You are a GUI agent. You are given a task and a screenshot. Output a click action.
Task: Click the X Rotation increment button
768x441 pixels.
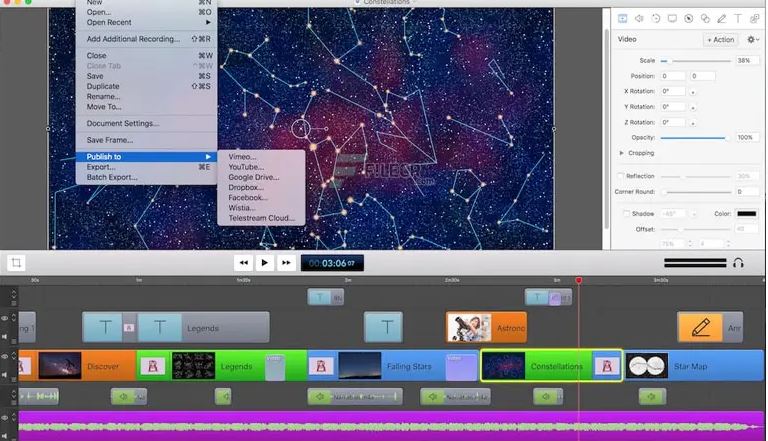(x=693, y=92)
